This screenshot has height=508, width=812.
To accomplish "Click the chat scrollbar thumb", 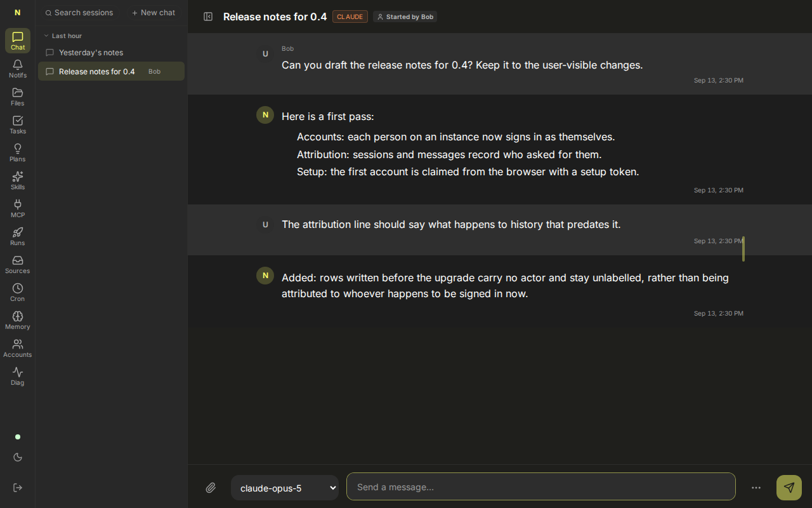I will point(743,249).
